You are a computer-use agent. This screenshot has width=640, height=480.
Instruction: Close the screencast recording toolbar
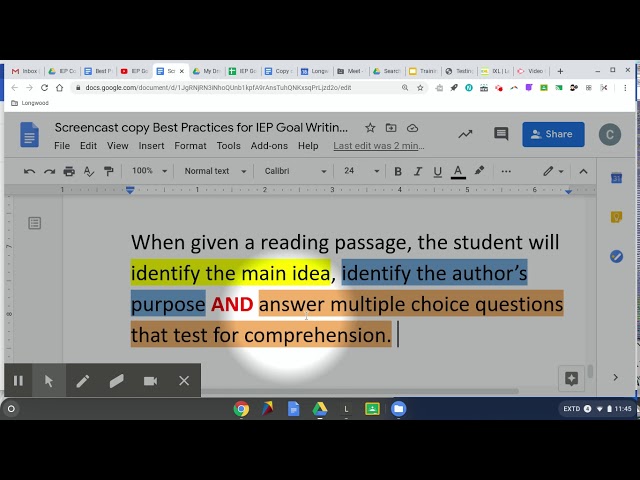tap(184, 381)
